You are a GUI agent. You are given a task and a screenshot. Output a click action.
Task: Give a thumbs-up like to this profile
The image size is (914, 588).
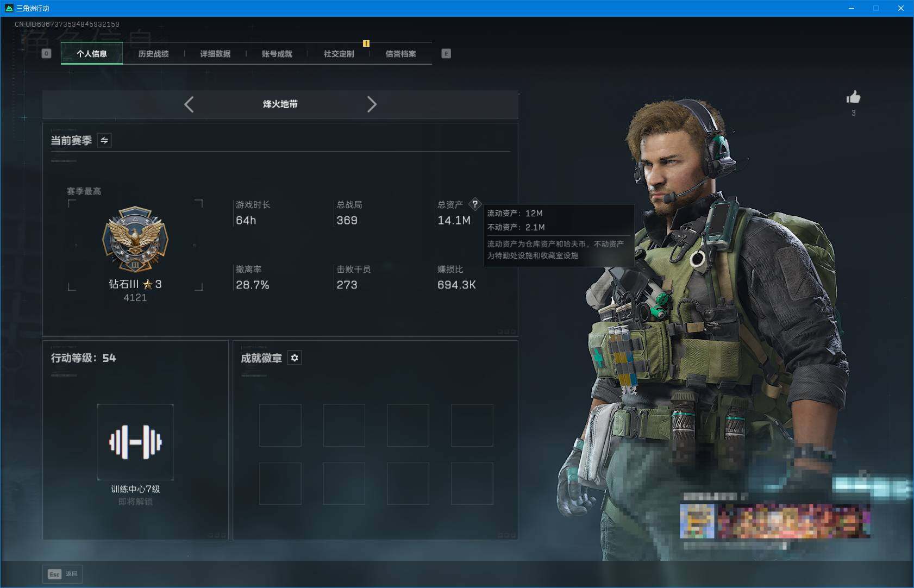click(x=853, y=97)
